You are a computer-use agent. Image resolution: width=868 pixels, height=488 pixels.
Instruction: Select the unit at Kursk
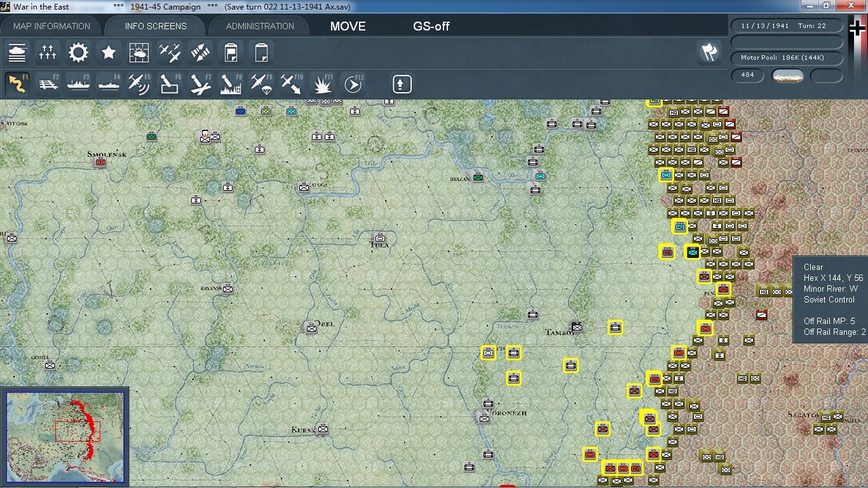tap(323, 430)
